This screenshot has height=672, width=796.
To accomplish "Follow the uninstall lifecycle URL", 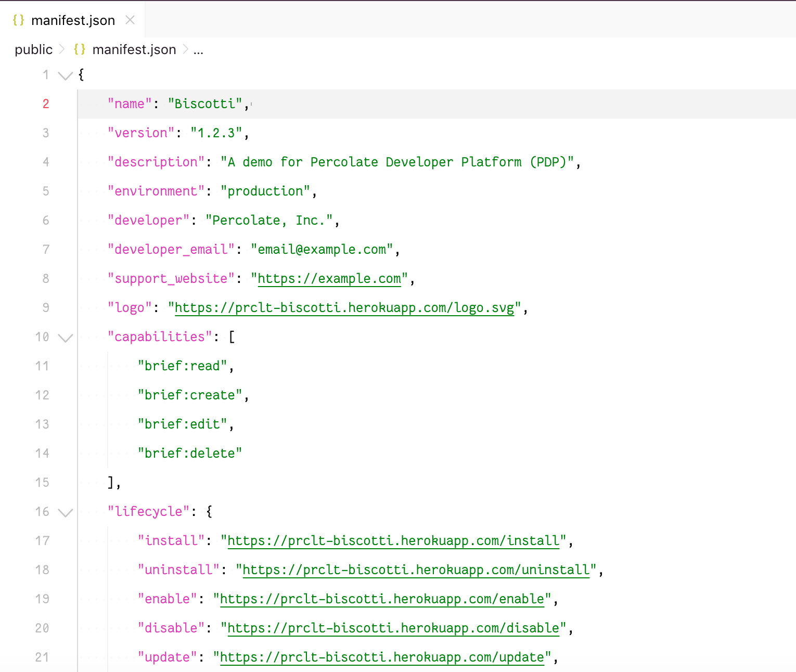I will point(416,570).
